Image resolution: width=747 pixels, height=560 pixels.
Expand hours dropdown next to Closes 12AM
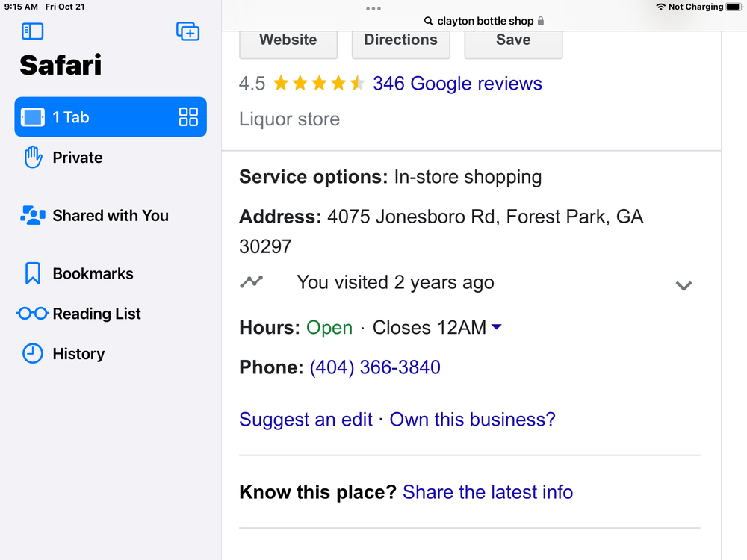coord(497,327)
